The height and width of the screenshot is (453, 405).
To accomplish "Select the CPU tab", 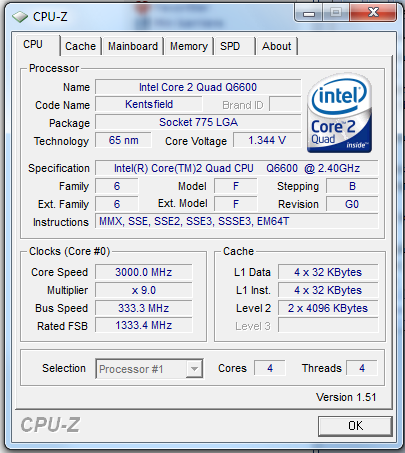I will (x=37, y=45).
